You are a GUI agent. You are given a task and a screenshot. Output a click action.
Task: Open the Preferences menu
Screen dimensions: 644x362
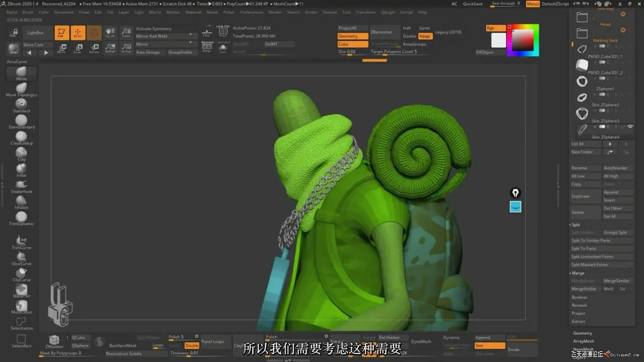(x=251, y=12)
